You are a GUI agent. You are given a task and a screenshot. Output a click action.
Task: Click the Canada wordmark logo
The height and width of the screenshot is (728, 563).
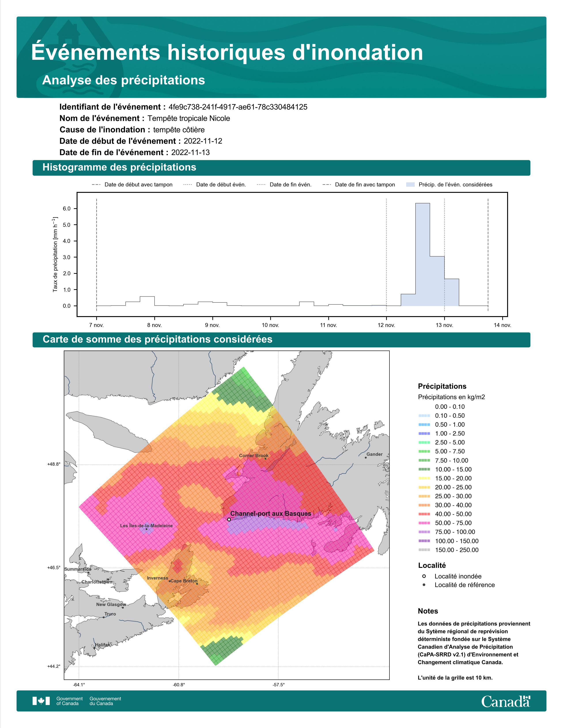[506, 701]
